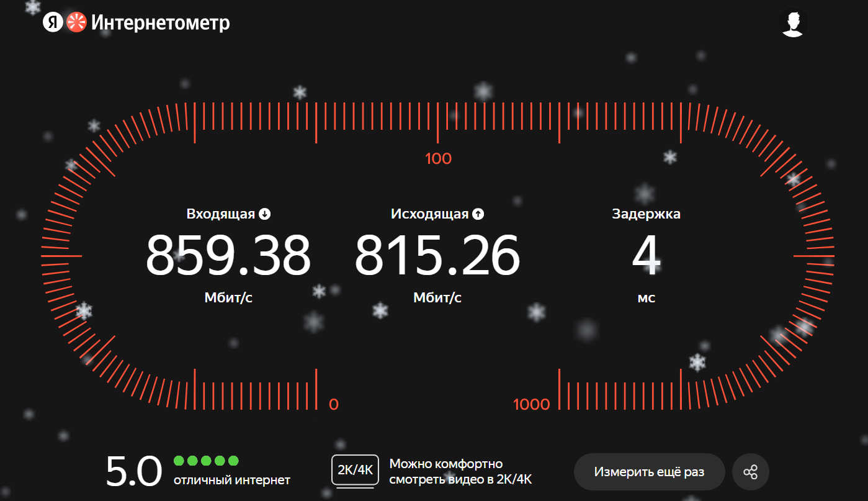Click the "Можно комфортно смотреть видео" text
This screenshot has height=501, width=868.
460,472
